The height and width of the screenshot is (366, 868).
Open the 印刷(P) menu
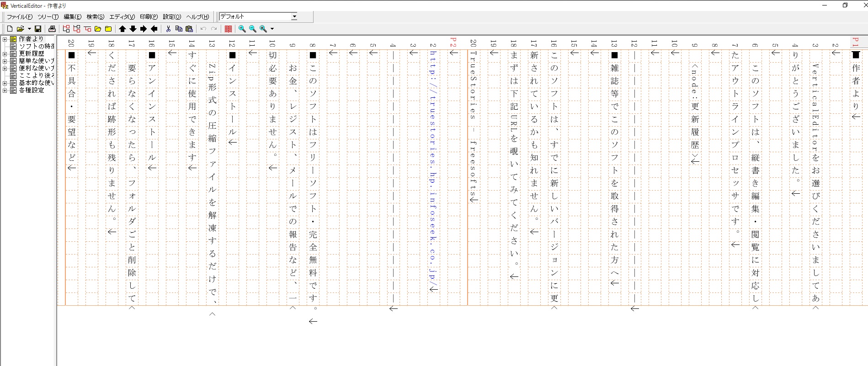(149, 17)
